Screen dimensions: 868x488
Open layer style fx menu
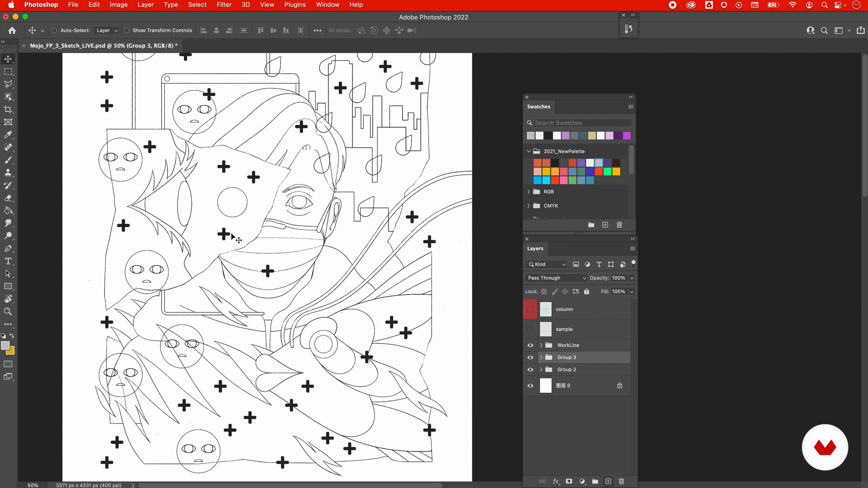(556, 481)
